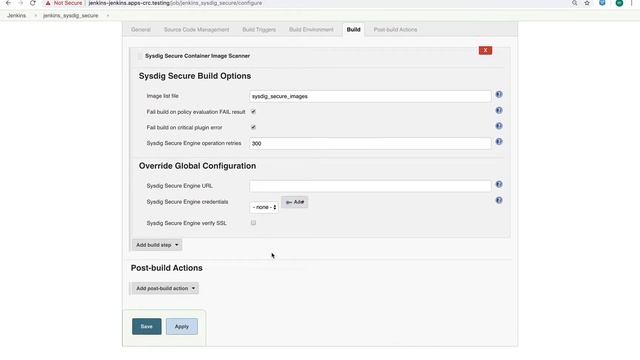640x360 pixels.
Task: Save the job configuration
Action: pos(147,327)
